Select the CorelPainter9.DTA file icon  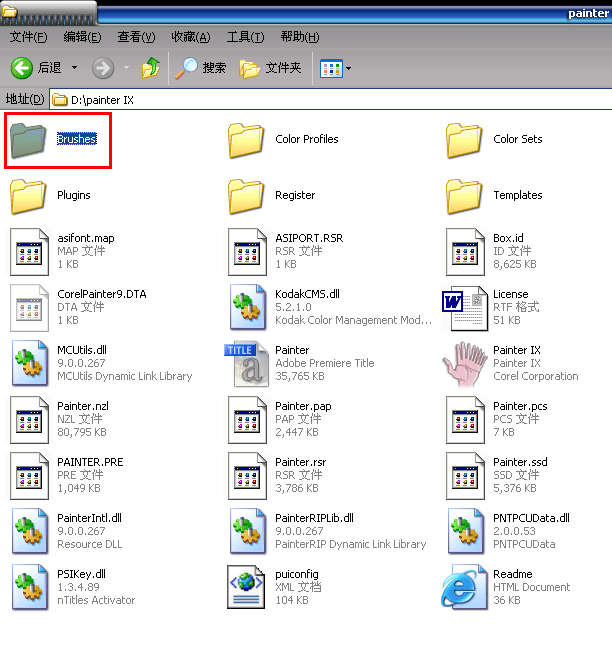coord(29,308)
